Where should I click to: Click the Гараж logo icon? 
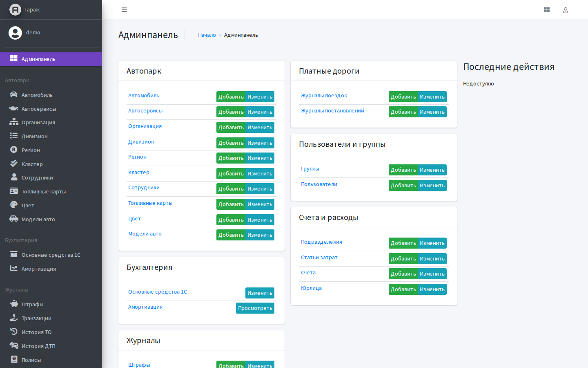[x=15, y=9]
